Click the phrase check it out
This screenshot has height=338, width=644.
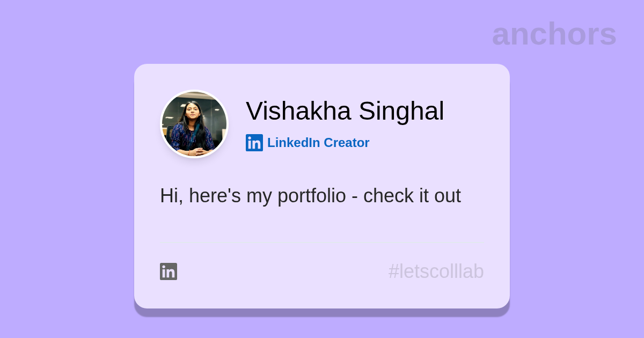tap(412, 196)
